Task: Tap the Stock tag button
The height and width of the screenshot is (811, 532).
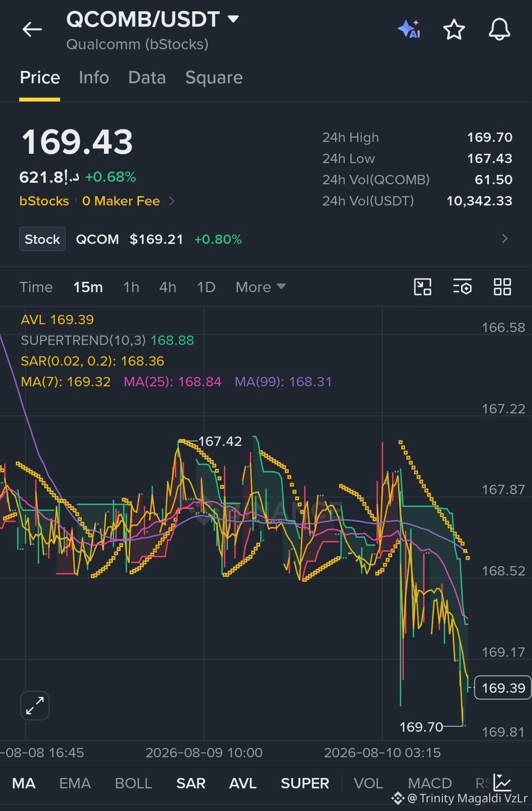Action: [42, 239]
